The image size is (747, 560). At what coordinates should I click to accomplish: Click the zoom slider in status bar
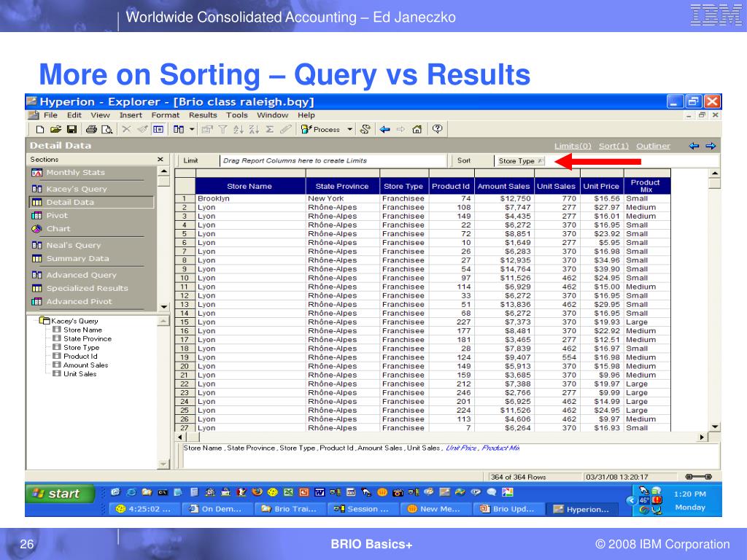click(698, 477)
